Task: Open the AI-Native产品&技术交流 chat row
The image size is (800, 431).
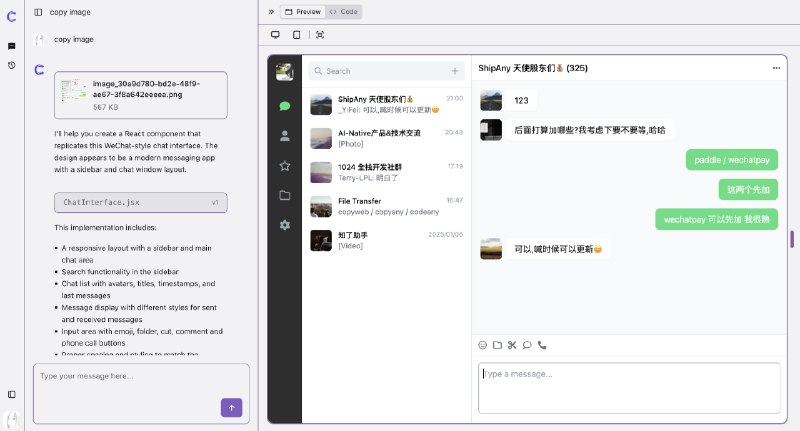Action: click(x=387, y=138)
